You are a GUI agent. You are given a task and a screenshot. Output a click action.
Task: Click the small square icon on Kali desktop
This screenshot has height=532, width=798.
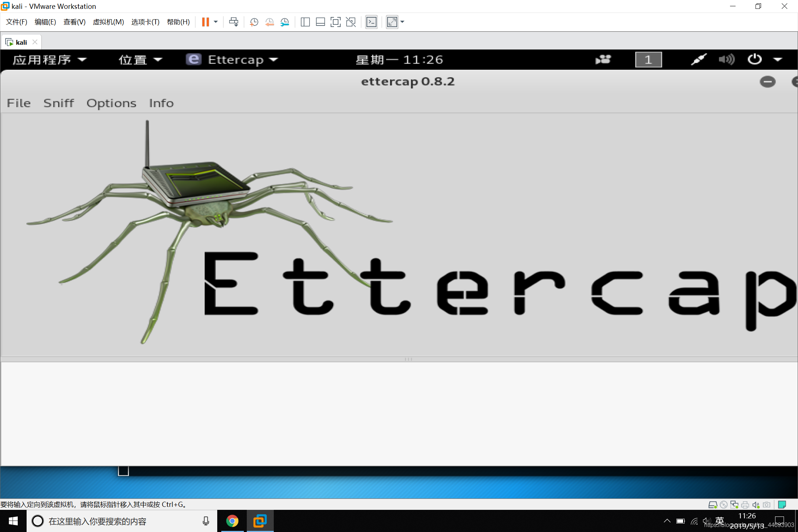[x=123, y=471]
